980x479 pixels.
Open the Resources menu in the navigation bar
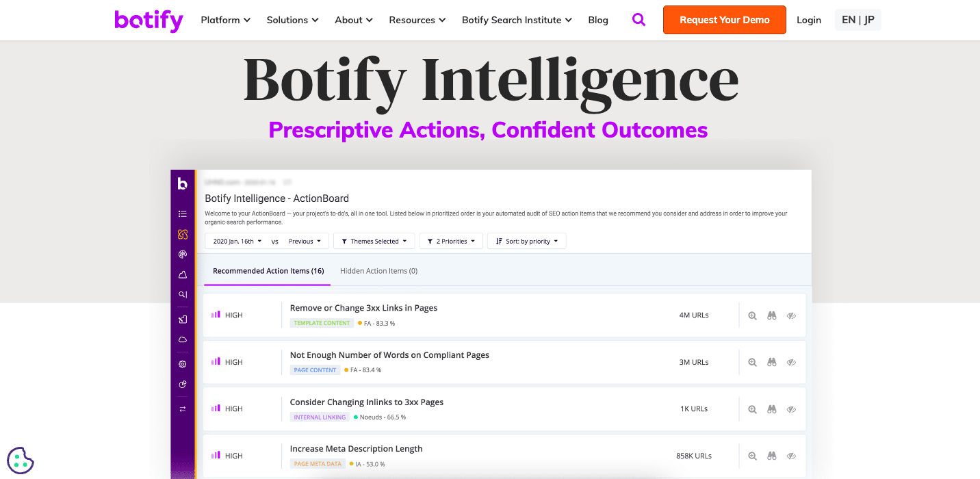417,20
